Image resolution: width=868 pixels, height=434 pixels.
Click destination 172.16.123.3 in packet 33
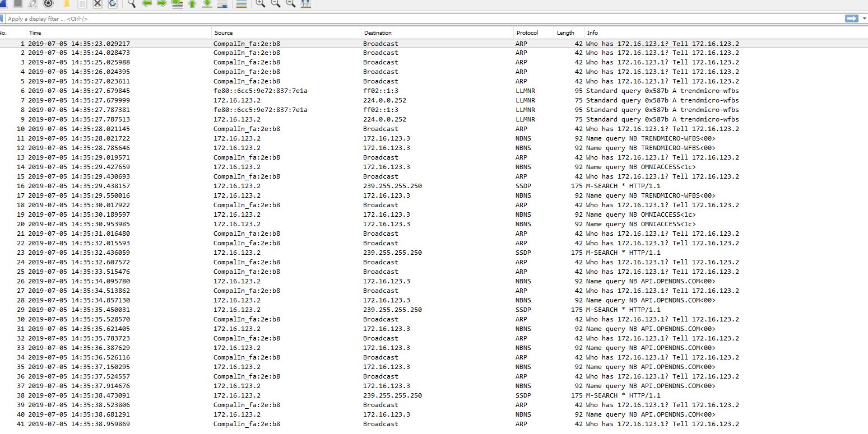387,348
